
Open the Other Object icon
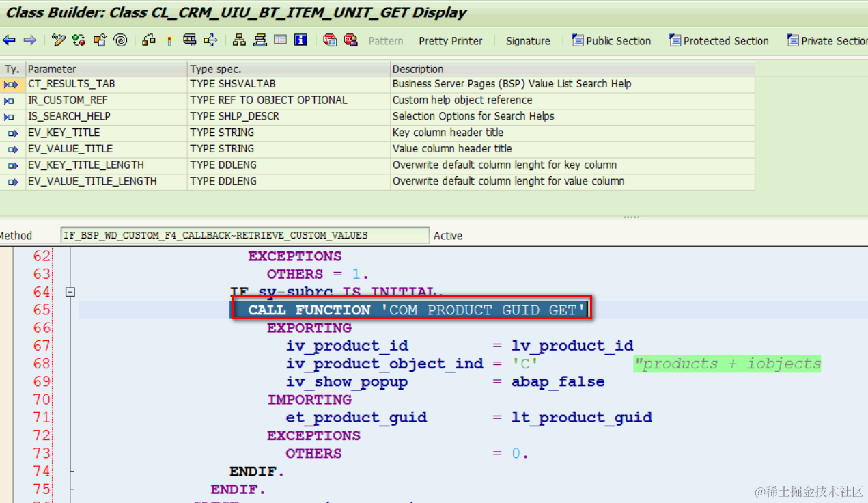pyautogui.click(x=100, y=40)
